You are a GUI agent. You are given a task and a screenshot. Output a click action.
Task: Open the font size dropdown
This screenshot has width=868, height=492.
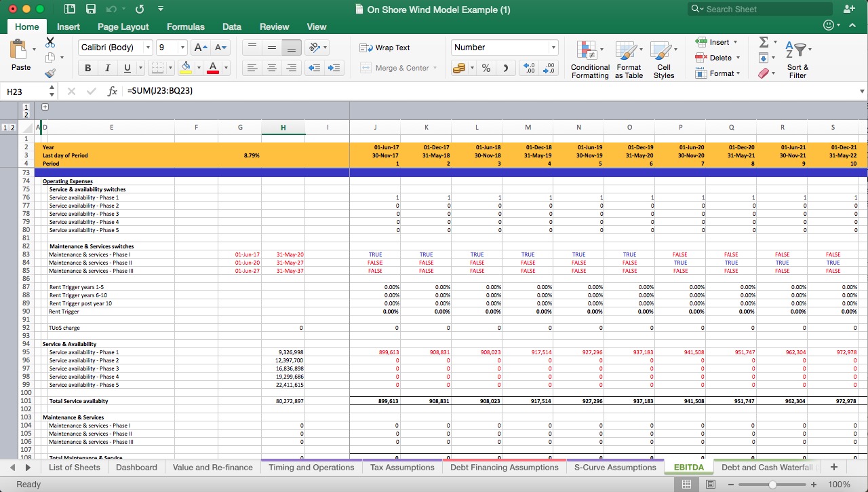click(x=181, y=48)
